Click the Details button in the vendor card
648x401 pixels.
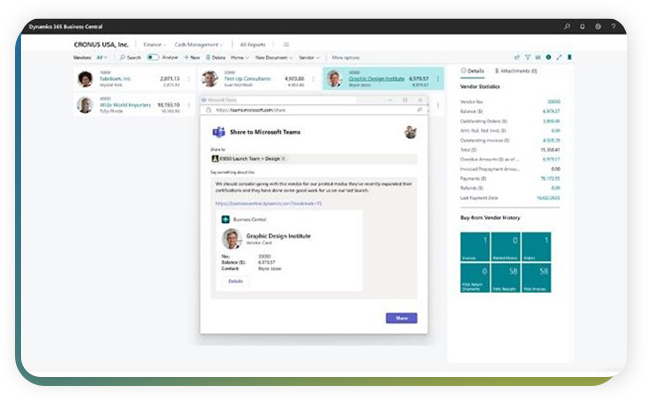coord(235,281)
